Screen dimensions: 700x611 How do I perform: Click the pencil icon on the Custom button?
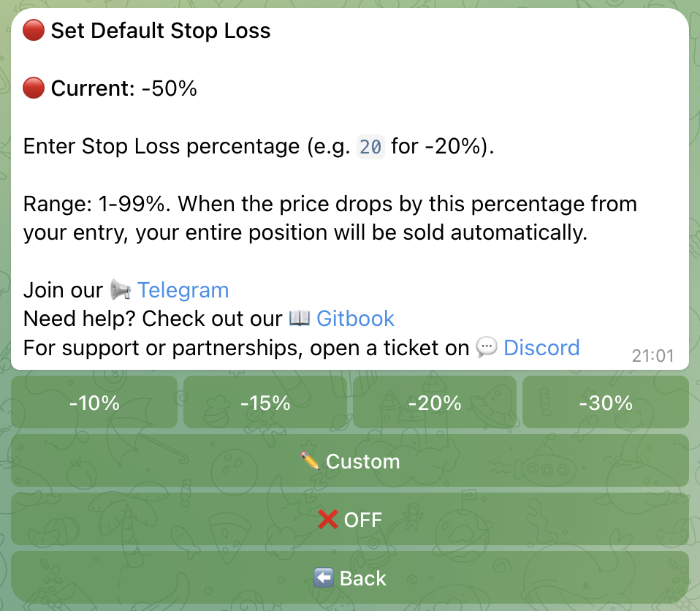[x=309, y=460]
